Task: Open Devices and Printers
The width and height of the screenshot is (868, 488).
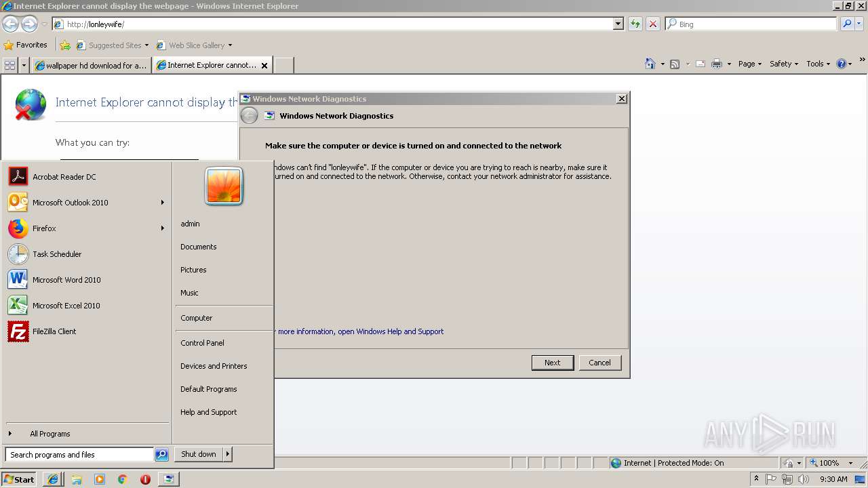Action: pos(214,366)
